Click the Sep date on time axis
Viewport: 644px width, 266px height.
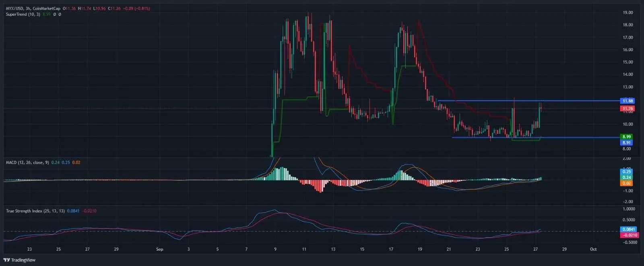159,249
